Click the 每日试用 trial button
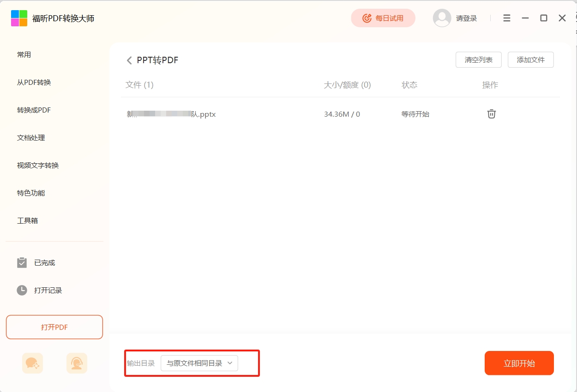This screenshot has width=577, height=392. 383,18
